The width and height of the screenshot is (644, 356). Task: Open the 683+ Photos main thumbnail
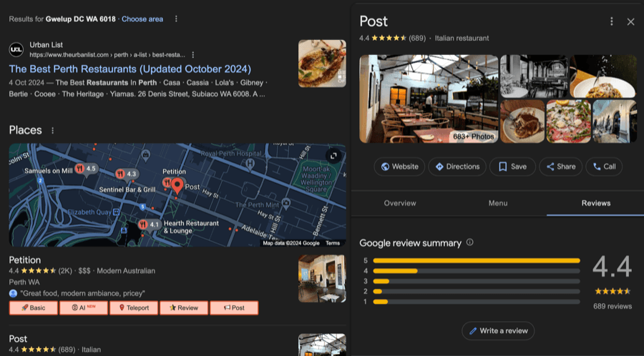[428, 98]
